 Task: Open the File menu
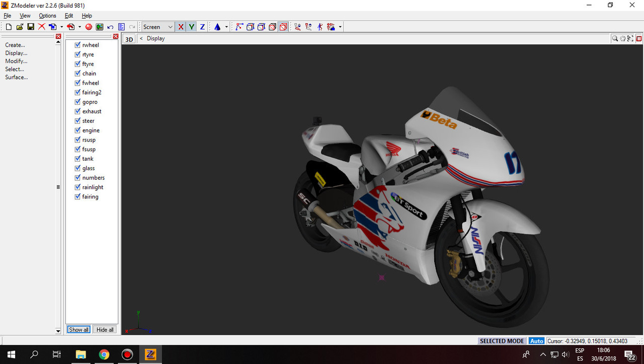coord(7,16)
